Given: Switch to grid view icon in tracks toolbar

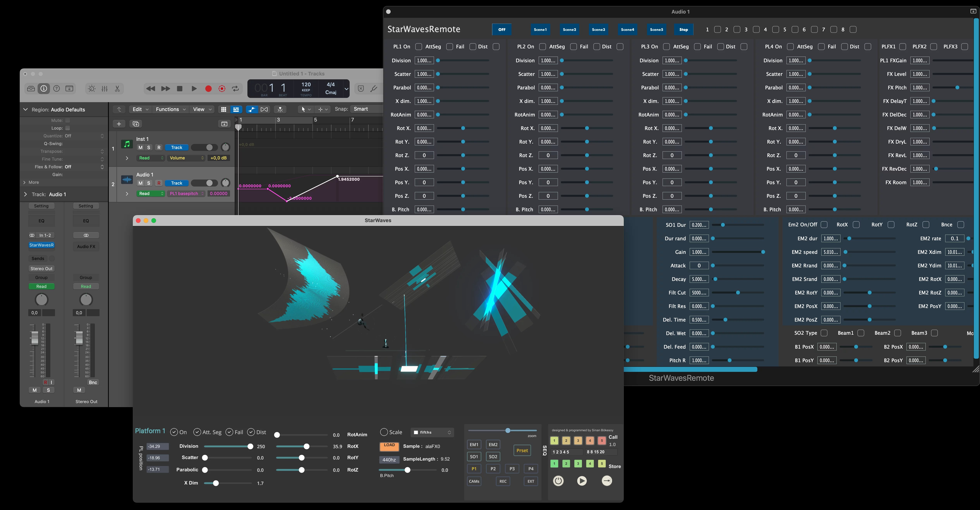Looking at the screenshot, I should tap(224, 110).
